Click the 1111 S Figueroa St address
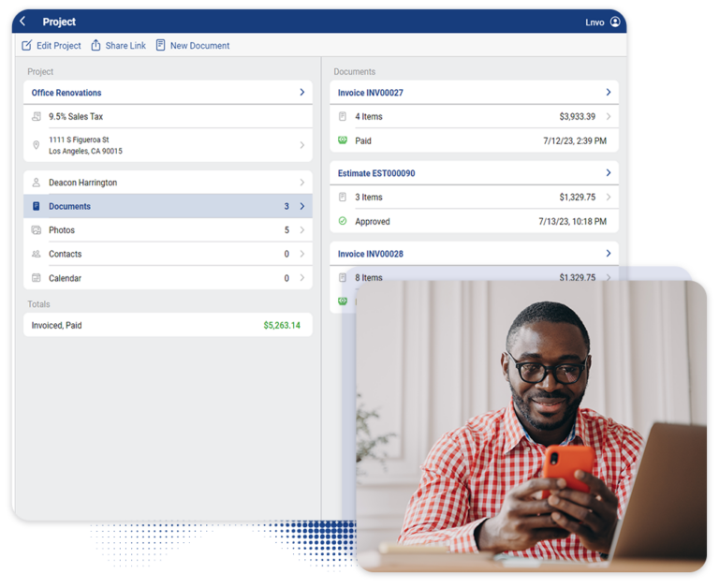 [85, 145]
